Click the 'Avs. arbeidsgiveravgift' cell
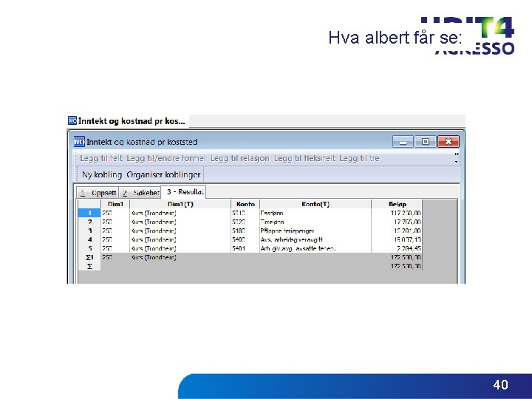 pos(316,239)
